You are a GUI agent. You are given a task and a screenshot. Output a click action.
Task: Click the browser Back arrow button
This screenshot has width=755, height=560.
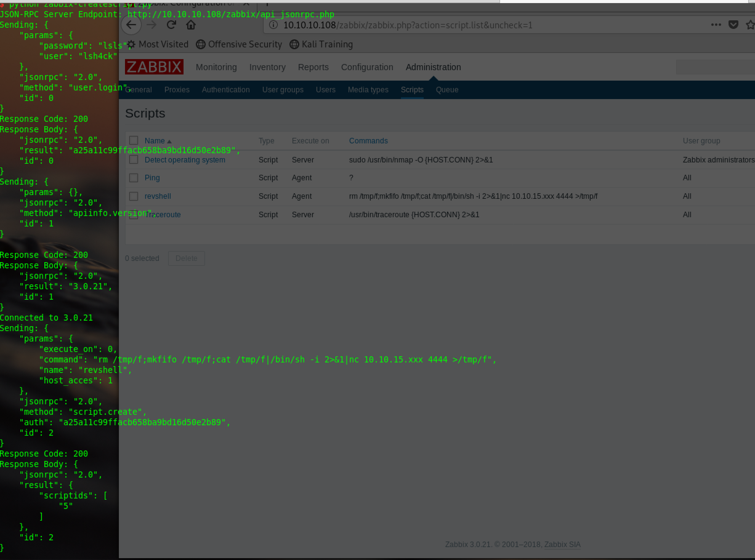[131, 25]
